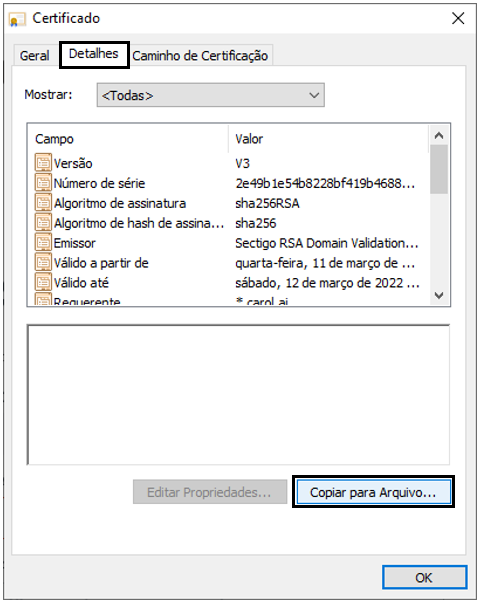Open the Mostrar dropdown showing <Todas>
479x602 pixels.
click(x=210, y=95)
